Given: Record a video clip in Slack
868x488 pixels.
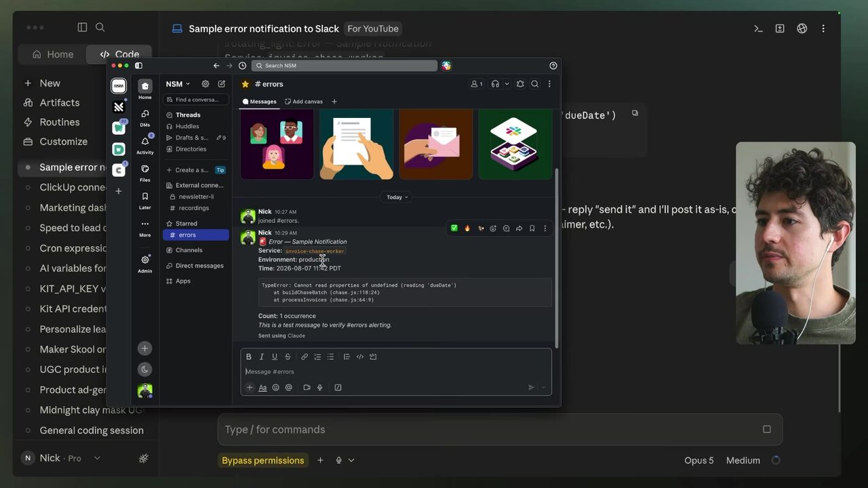Looking at the screenshot, I should (307, 388).
